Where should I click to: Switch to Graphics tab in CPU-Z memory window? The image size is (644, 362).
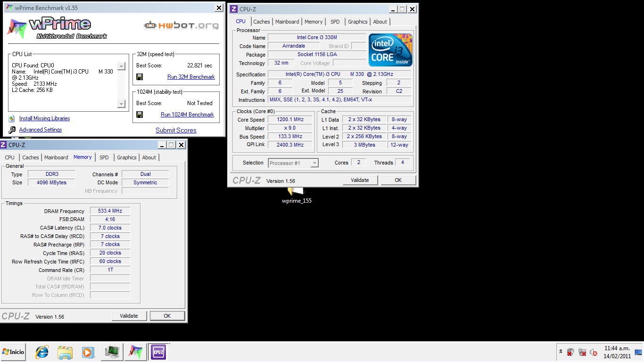[127, 157]
